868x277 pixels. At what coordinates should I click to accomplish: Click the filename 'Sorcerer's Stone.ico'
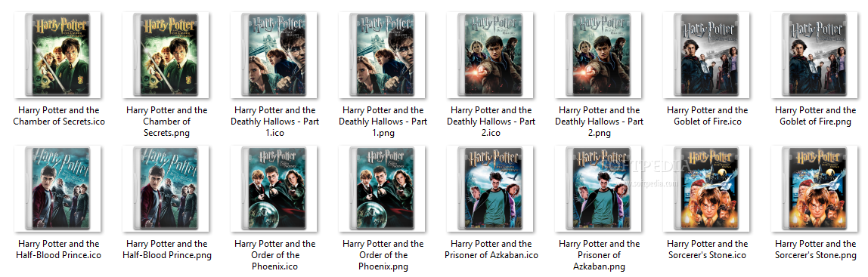click(x=708, y=249)
